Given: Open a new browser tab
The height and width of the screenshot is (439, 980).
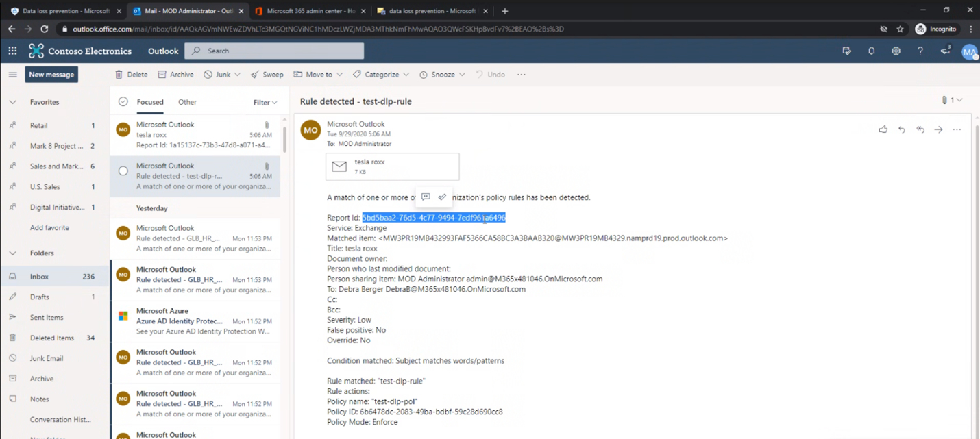Looking at the screenshot, I should point(505,11).
